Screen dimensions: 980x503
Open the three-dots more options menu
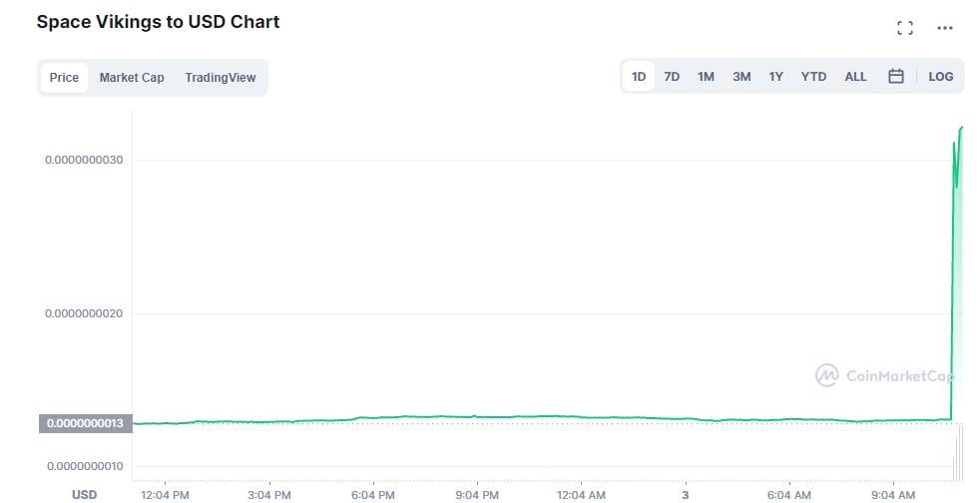pos(944,28)
